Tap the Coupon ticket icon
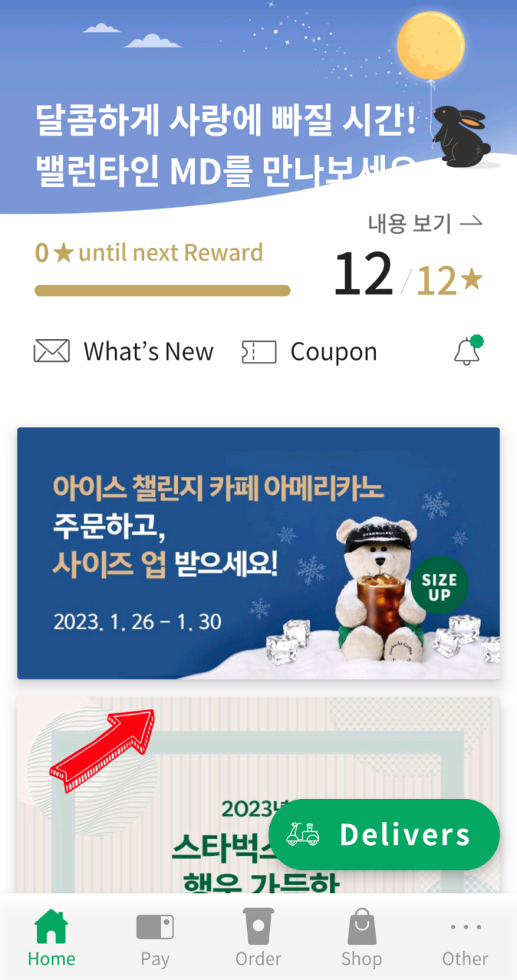The height and width of the screenshot is (980, 517). click(259, 352)
